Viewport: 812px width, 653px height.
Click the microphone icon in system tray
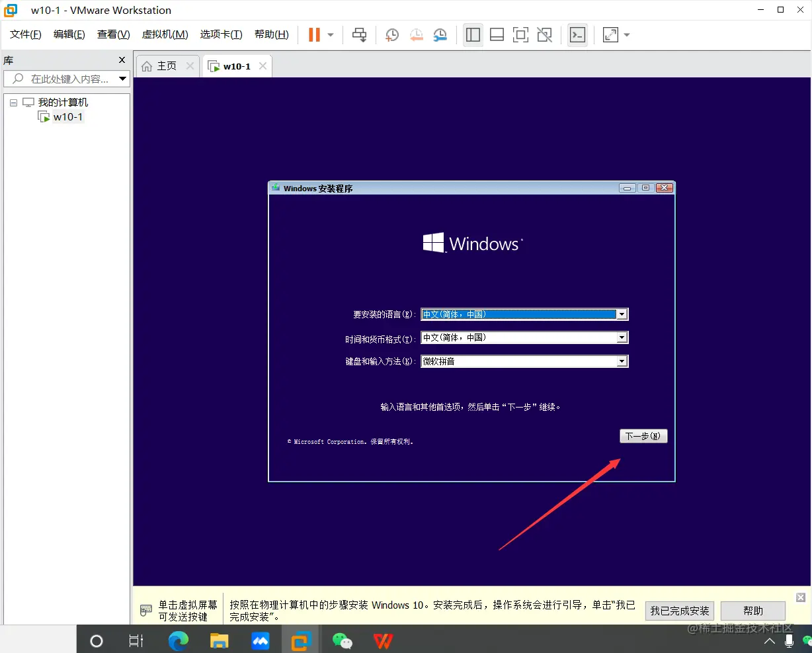point(789,640)
